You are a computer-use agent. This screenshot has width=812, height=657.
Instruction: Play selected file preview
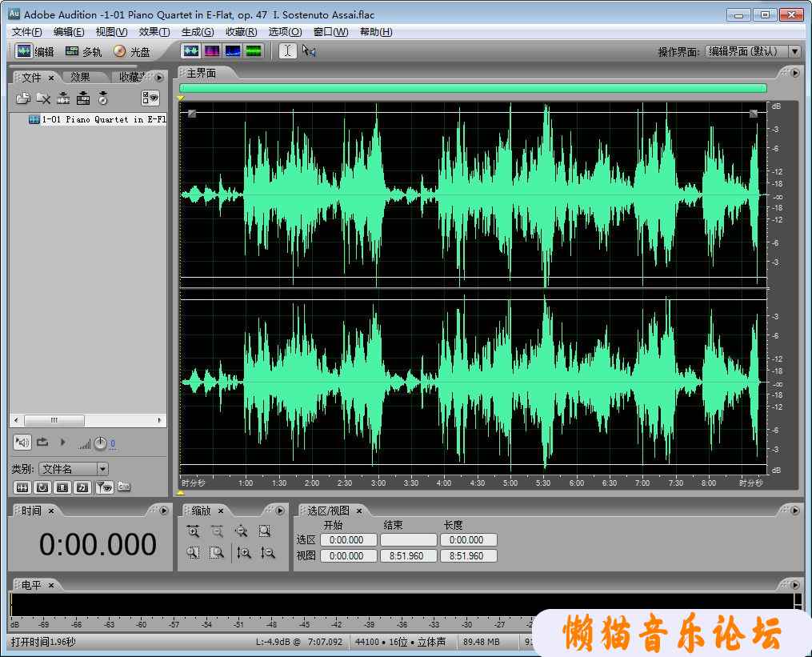pos(62,442)
